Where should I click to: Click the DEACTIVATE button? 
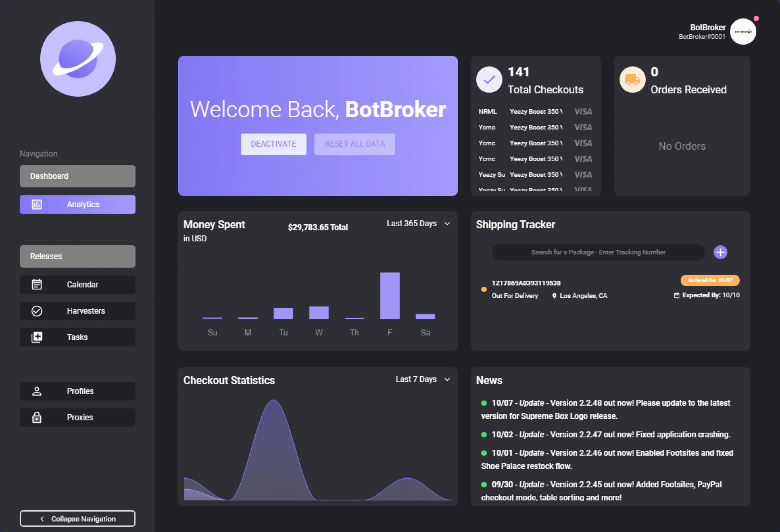pos(273,144)
